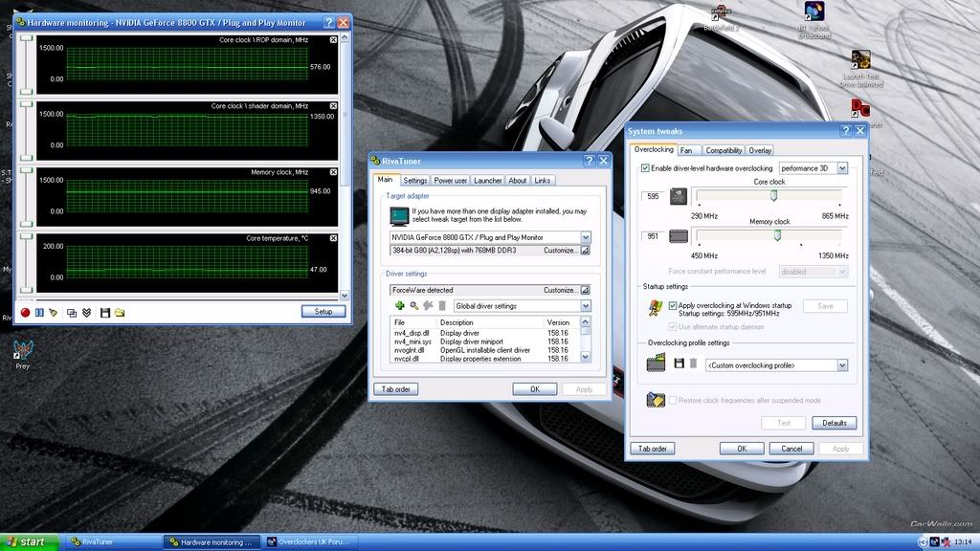Close the Core clock ROP domain graph
Image resolution: width=980 pixels, height=551 pixels.
[333, 40]
